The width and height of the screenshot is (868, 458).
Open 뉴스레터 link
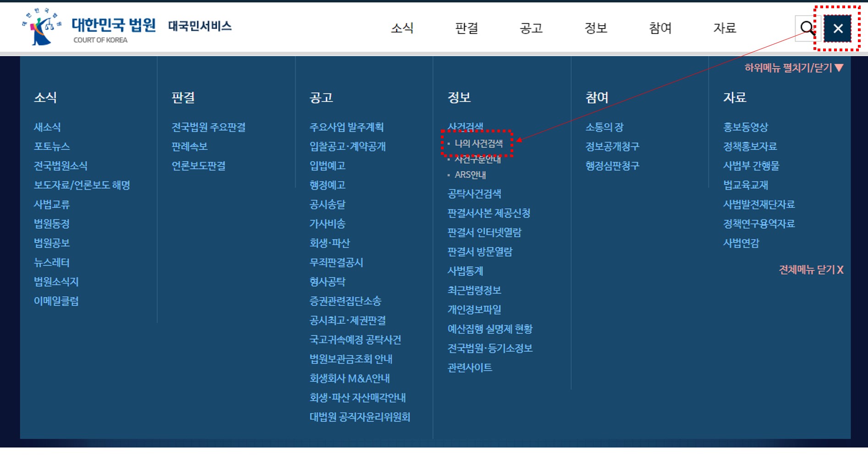pyautogui.click(x=52, y=262)
